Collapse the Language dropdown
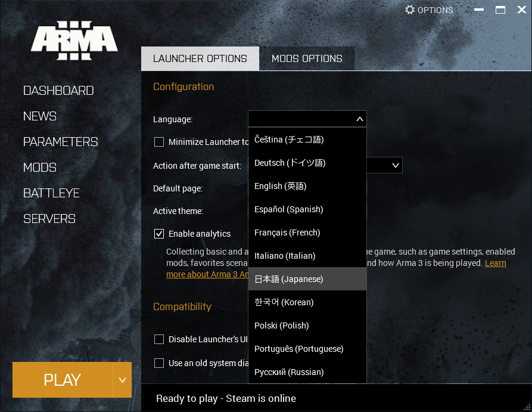 coord(360,119)
